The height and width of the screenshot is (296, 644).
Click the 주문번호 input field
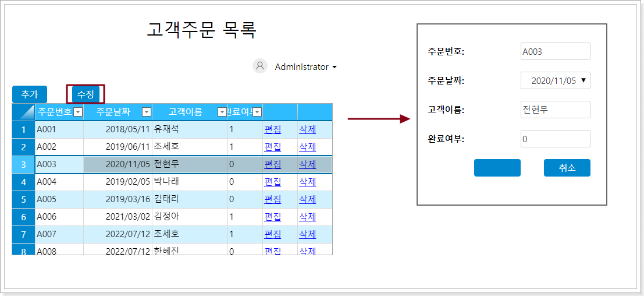click(555, 51)
